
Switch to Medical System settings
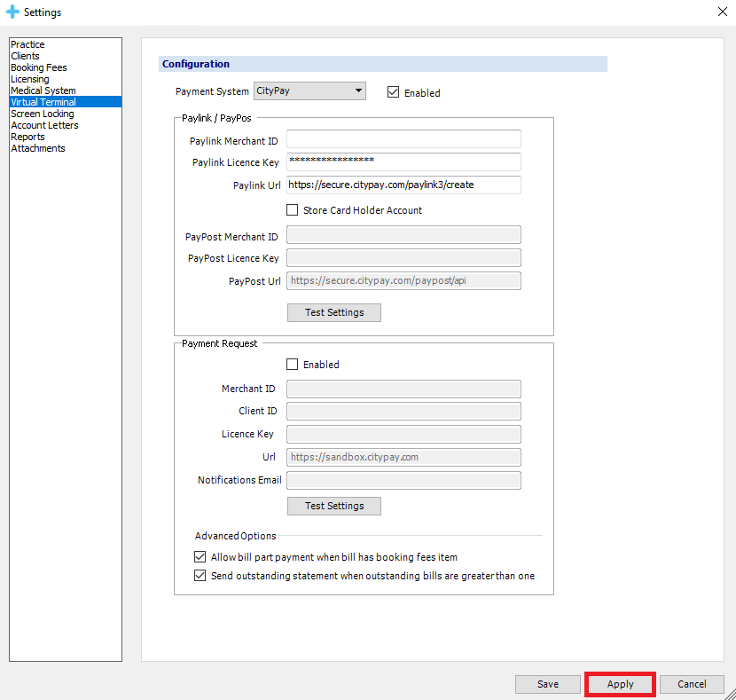(43, 90)
